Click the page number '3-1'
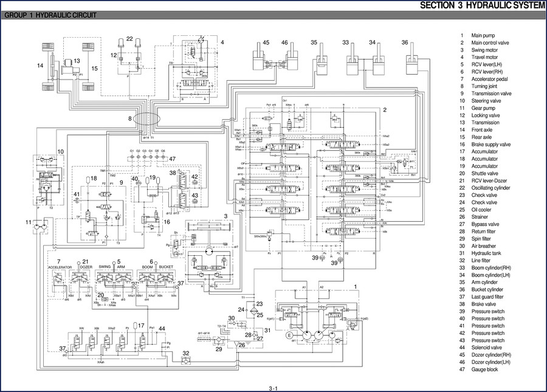The width and height of the screenshot is (547, 392). 273,388
